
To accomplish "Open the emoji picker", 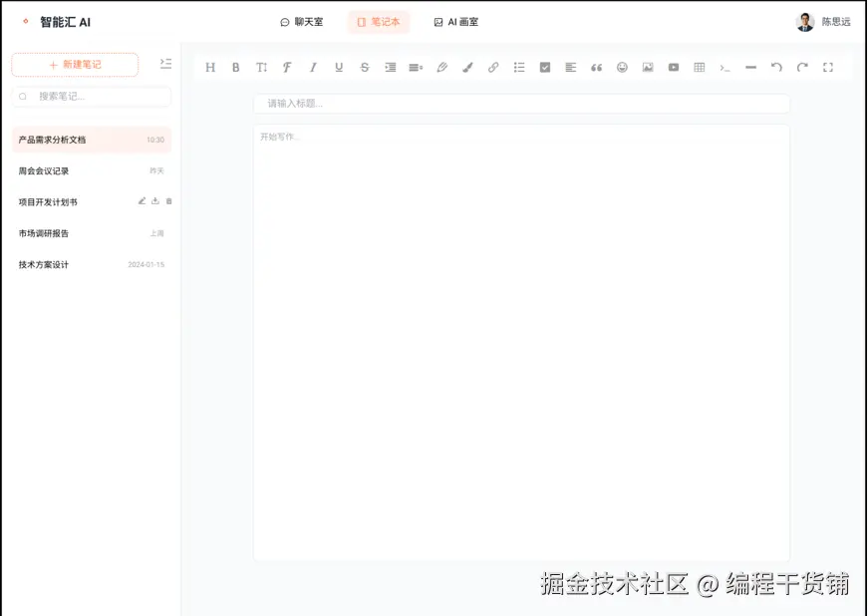I will (622, 68).
